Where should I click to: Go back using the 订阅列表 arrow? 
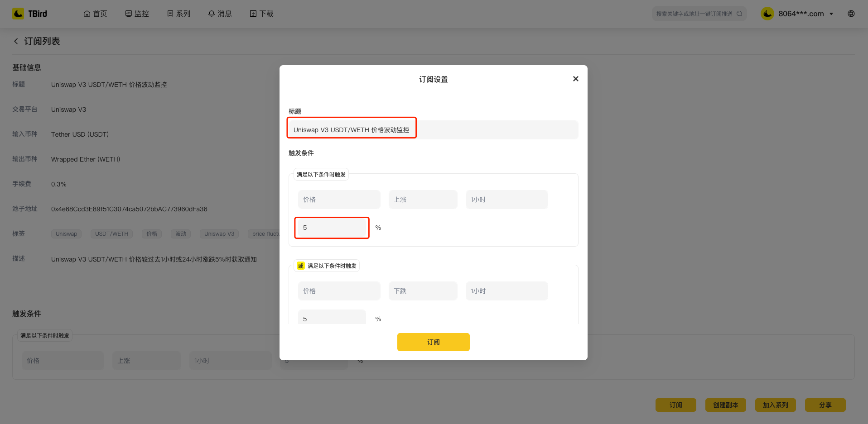pyautogui.click(x=16, y=41)
